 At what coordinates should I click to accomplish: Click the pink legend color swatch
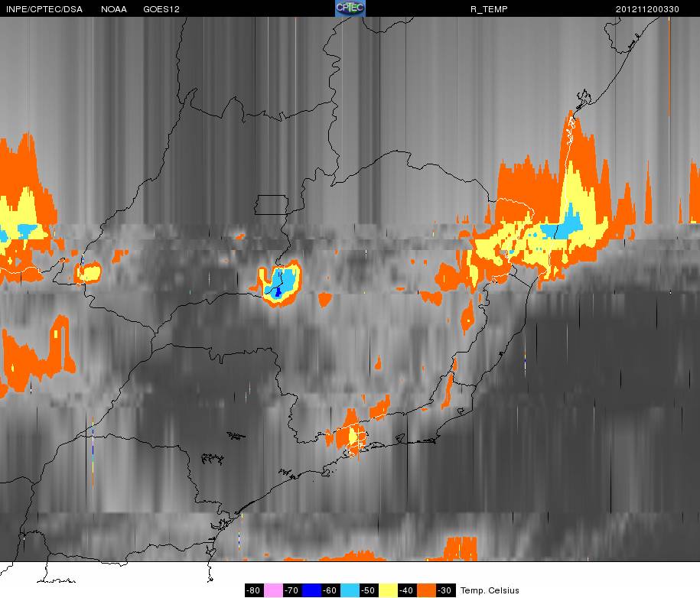(x=273, y=590)
